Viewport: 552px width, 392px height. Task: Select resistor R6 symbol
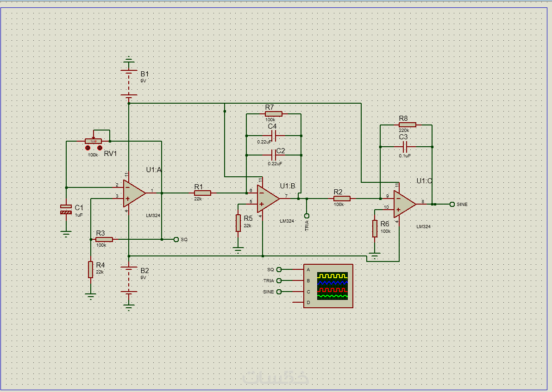point(375,228)
